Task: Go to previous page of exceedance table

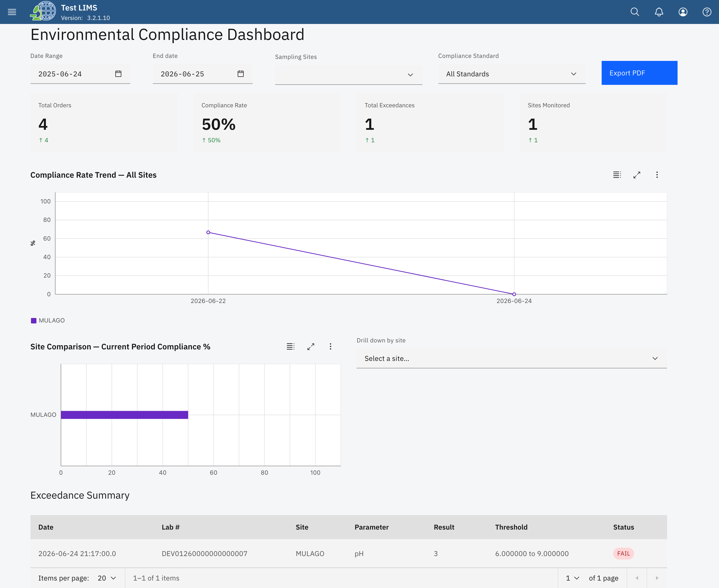Action: 637,578
